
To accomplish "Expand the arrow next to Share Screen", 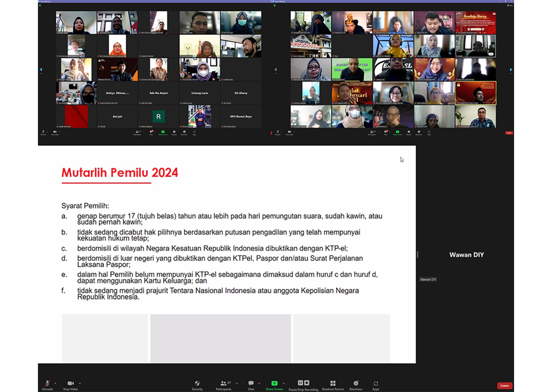I will (284, 383).
